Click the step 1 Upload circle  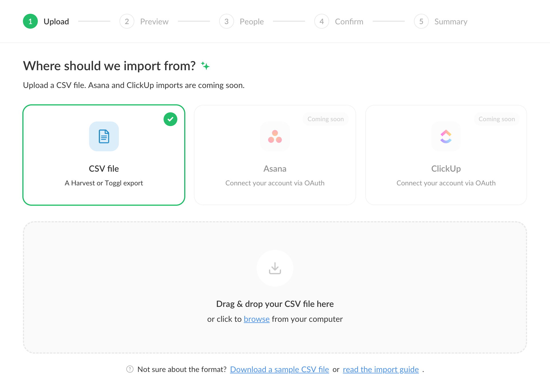(x=30, y=21)
